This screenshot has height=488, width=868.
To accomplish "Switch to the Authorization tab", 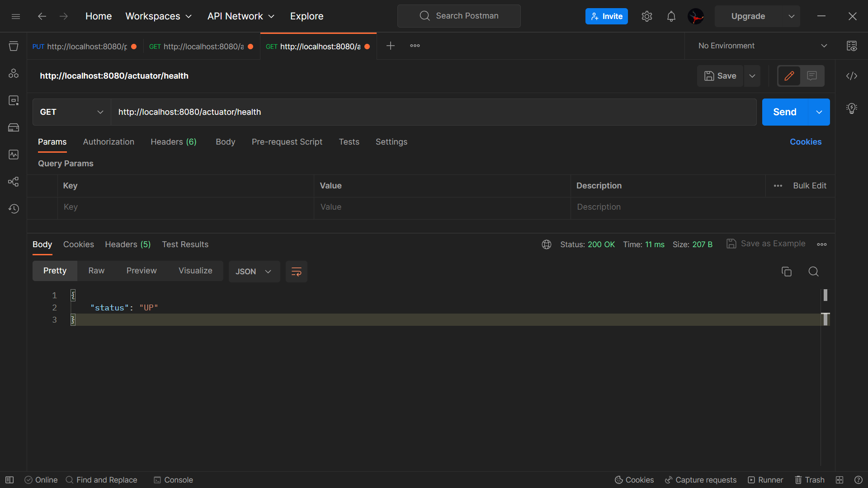I will (x=108, y=142).
